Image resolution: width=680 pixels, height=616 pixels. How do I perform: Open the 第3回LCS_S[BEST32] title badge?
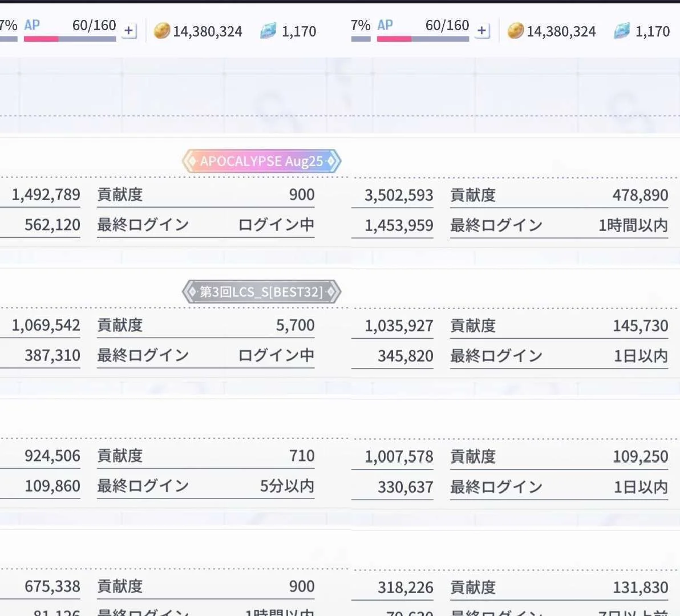click(x=261, y=292)
